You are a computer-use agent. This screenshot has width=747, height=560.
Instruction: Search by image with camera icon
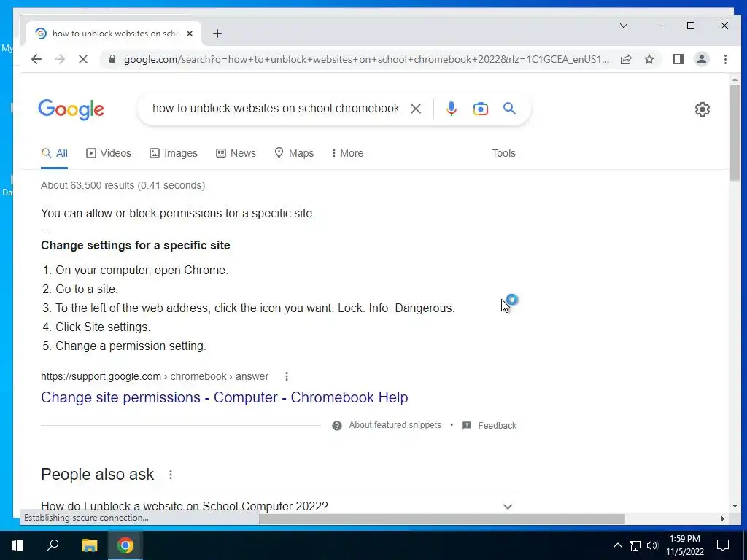point(481,109)
